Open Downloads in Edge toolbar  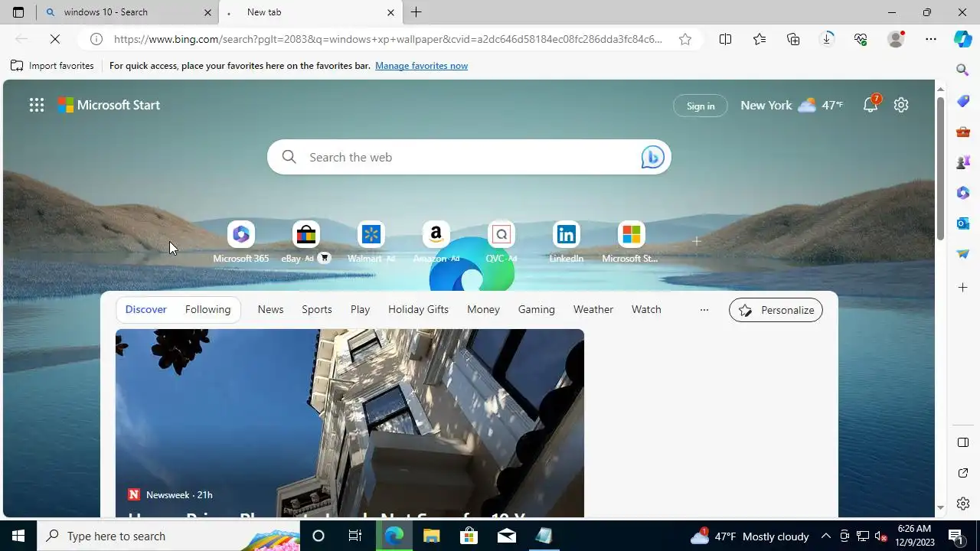coord(827,39)
